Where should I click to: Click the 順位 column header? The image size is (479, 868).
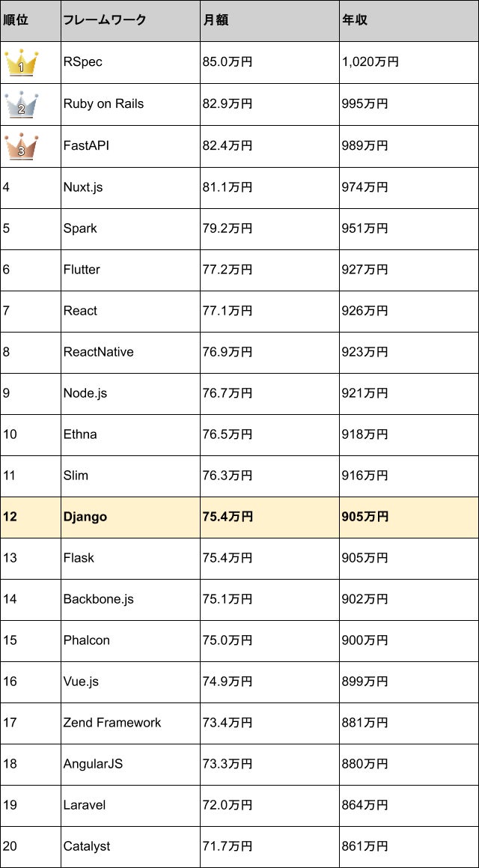pyautogui.click(x=16, y=20)
